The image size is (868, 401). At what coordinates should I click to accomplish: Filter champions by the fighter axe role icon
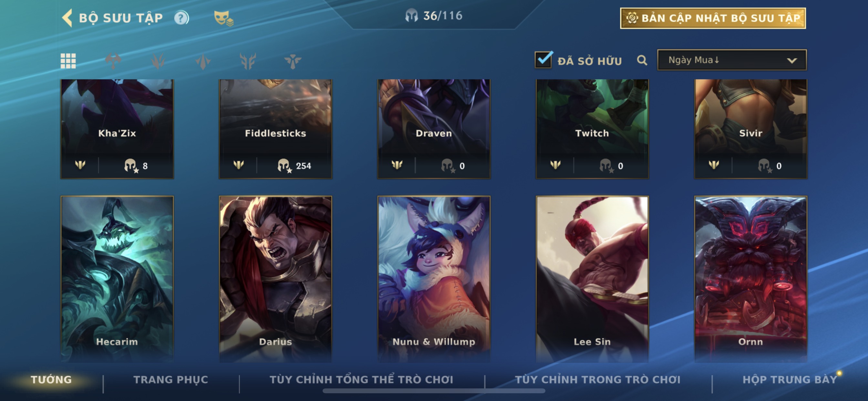pos(113,61)
